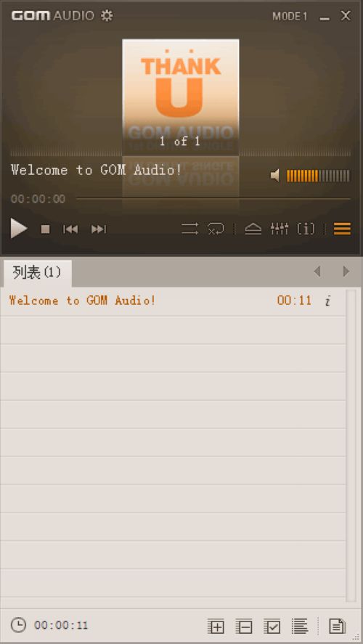The image size is (363, 644).
Task: Skip to the previous track
Action: coord(70,229)
